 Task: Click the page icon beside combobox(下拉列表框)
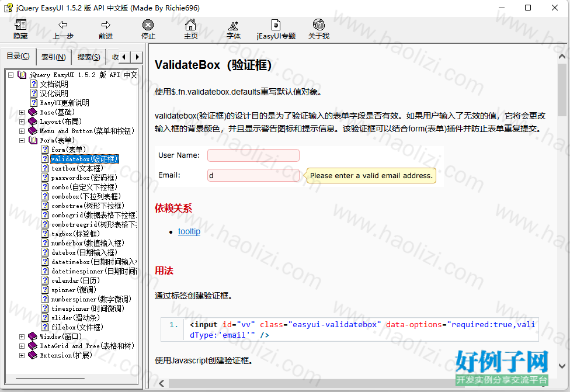pyautogui.click(x=45, y=196)
